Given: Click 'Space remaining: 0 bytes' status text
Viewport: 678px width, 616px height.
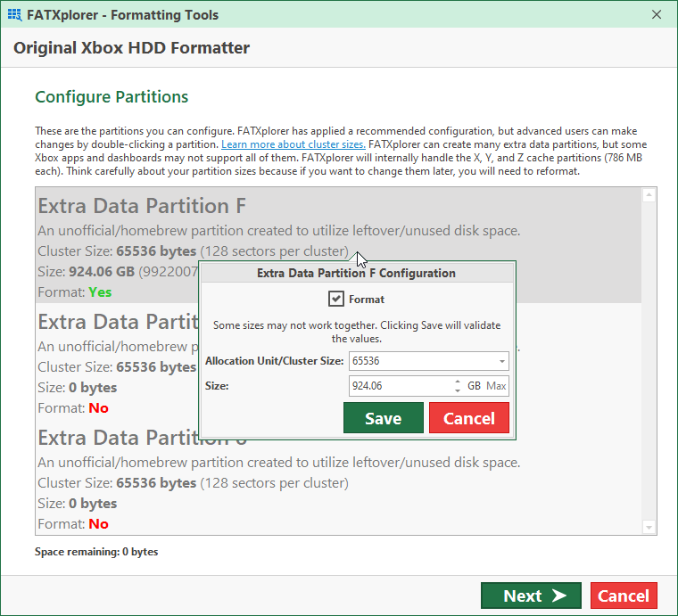Looking at the screenshot, I should coord(96,552).
